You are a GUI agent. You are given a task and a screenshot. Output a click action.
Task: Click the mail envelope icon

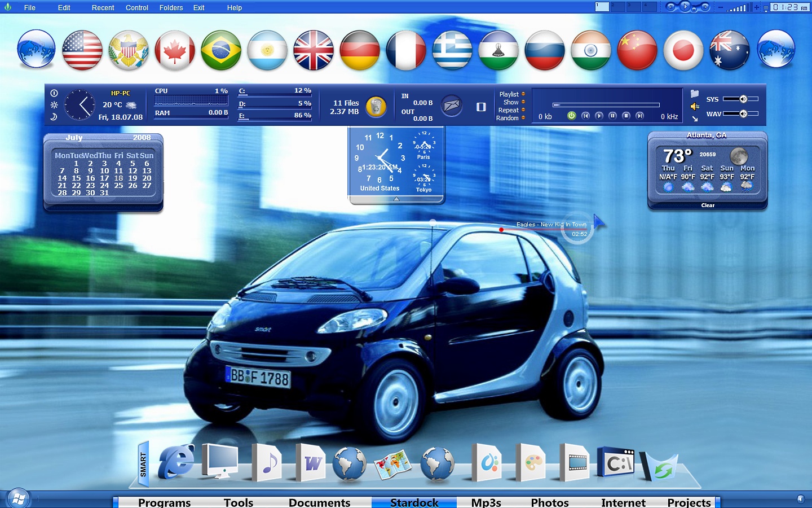(x=451, y=106)
